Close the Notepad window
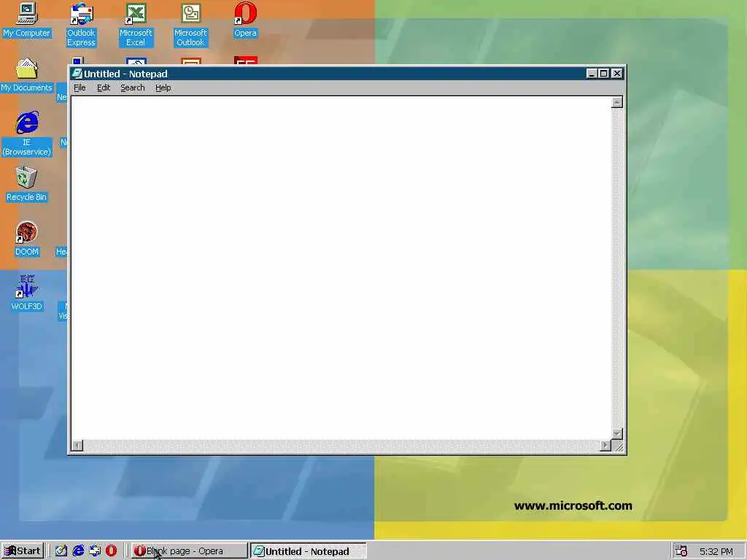The width and height of the screenshot is (747, 560). point(617,74)
